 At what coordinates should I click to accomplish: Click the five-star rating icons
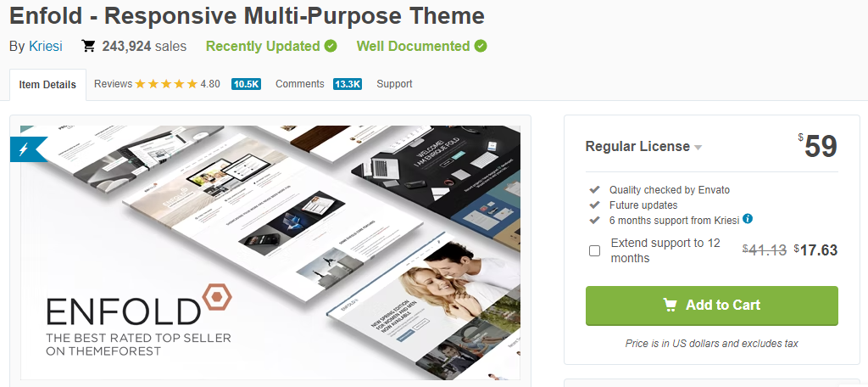pos(166,84)
